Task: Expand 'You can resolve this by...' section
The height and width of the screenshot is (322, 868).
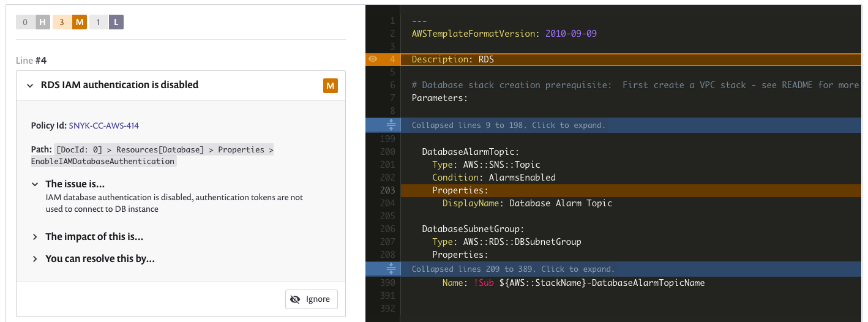Action: click(36, 258)
